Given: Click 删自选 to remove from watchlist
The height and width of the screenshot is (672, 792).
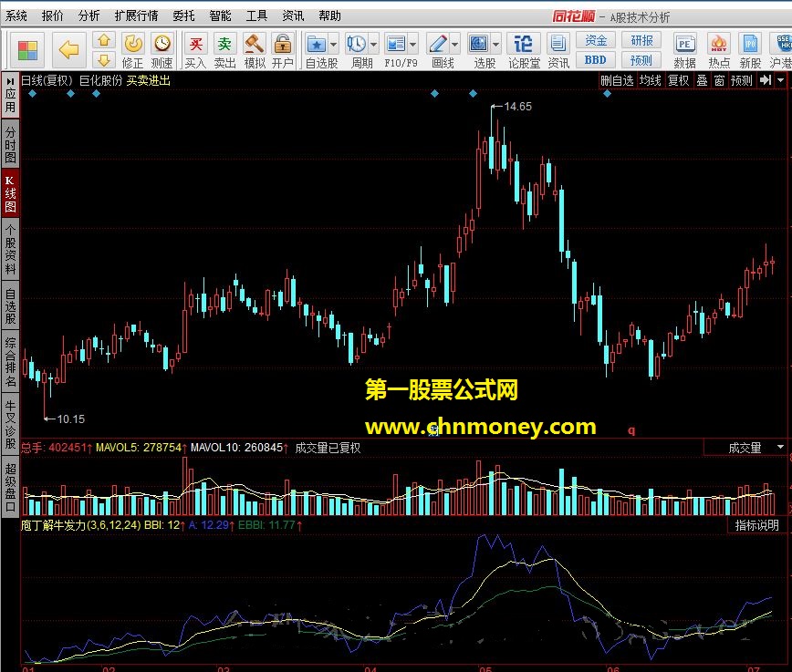Looking at the screenshot, I should click(x=617, y=80).
